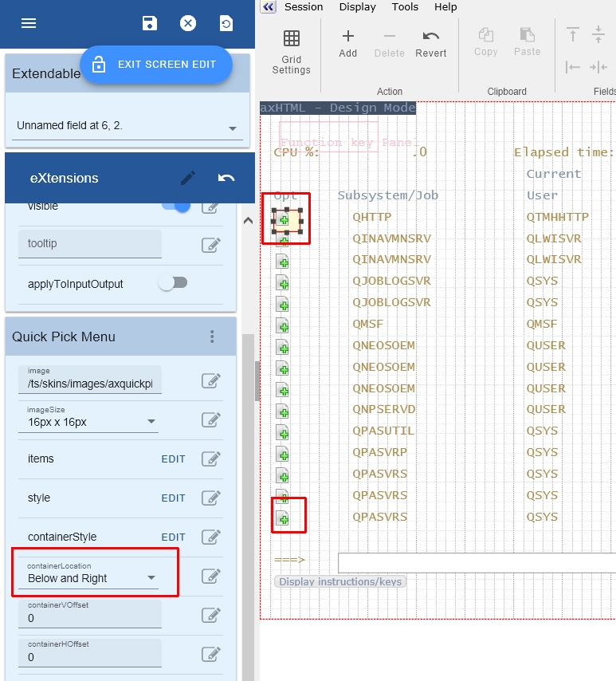Image resolution: width=616 pixels, height=681 pixels.
Task: Click the containerVOffset input field
Action: tap(90, 618)
